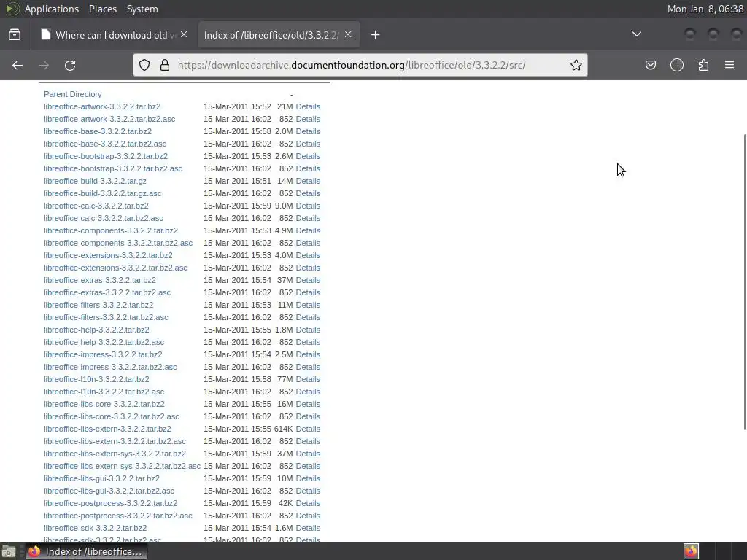Select the 'Index of /libreoffice/old/3.3.2.2/' tab
This screenshot has width=747, height=560.
click(279, 35)
